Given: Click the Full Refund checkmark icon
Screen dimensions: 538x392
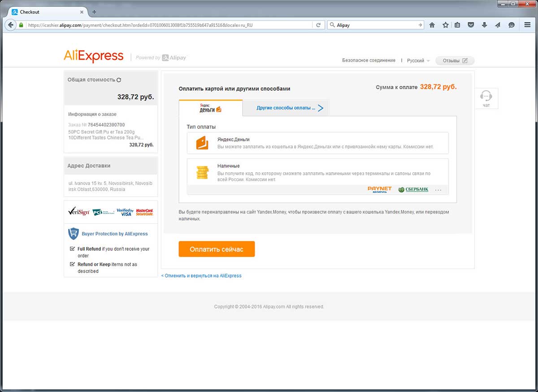Looking at the screenshot, I should [x=73, y=248].
